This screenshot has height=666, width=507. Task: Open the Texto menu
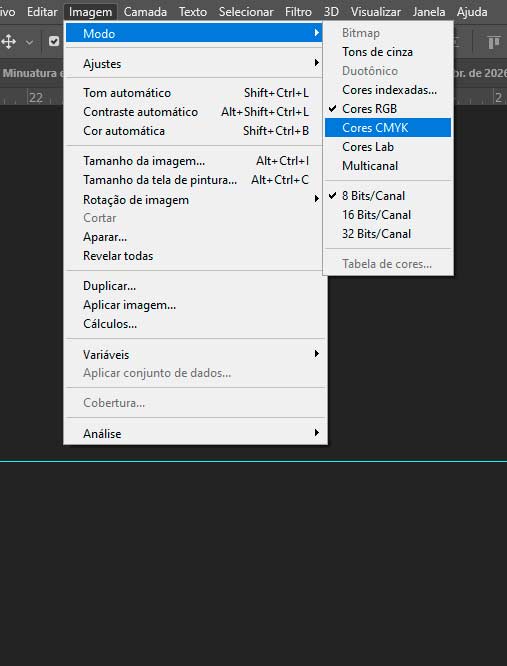pyautogui.click(x=193, y=11)
